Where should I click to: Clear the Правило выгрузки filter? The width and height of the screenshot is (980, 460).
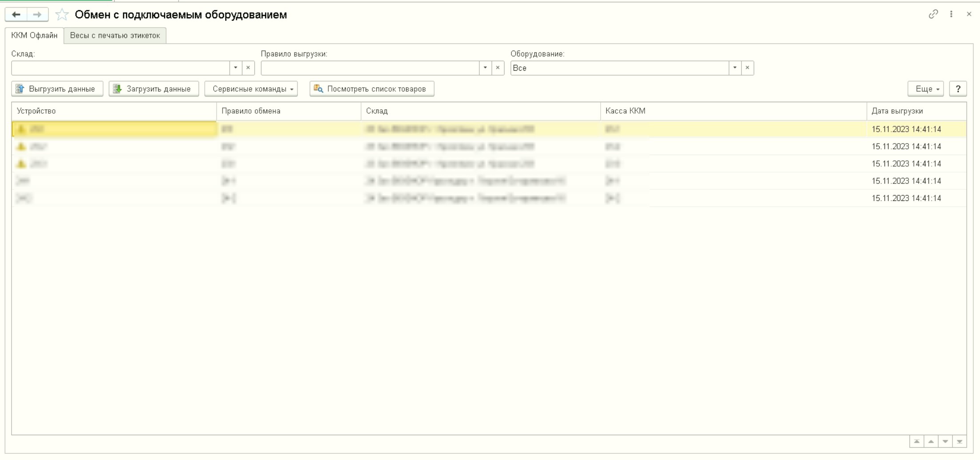[498, 68]
